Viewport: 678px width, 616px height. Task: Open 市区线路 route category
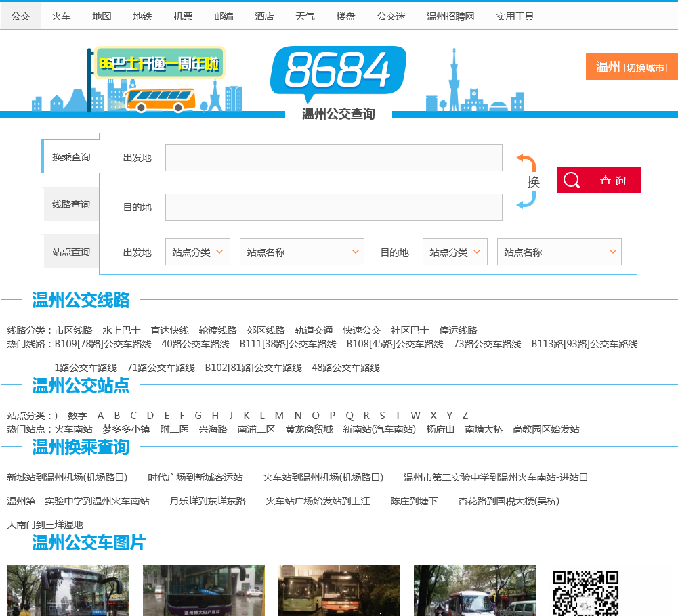[x=74, y=330]
